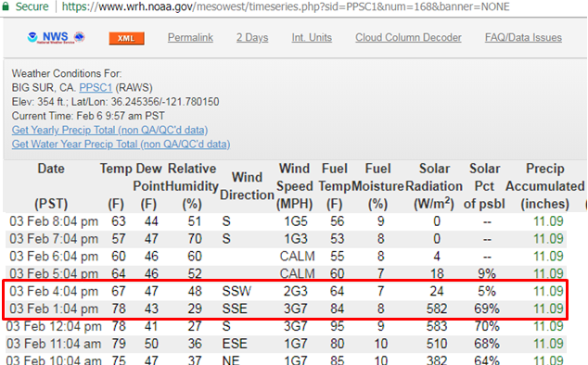588x365 pixels.
Task: Switch to Int. Units
Action: point(312,37)
